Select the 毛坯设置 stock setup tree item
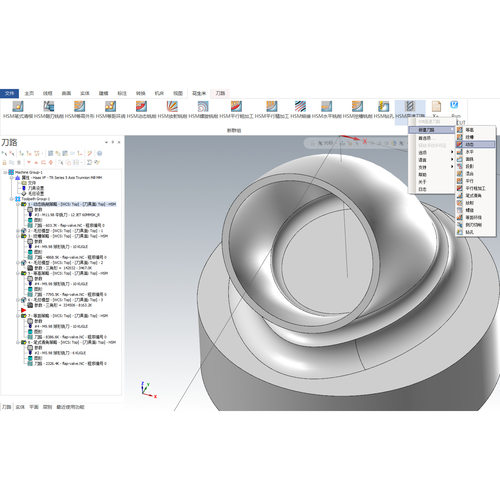Screen dimensions: 500x500 tap(36, 194)
